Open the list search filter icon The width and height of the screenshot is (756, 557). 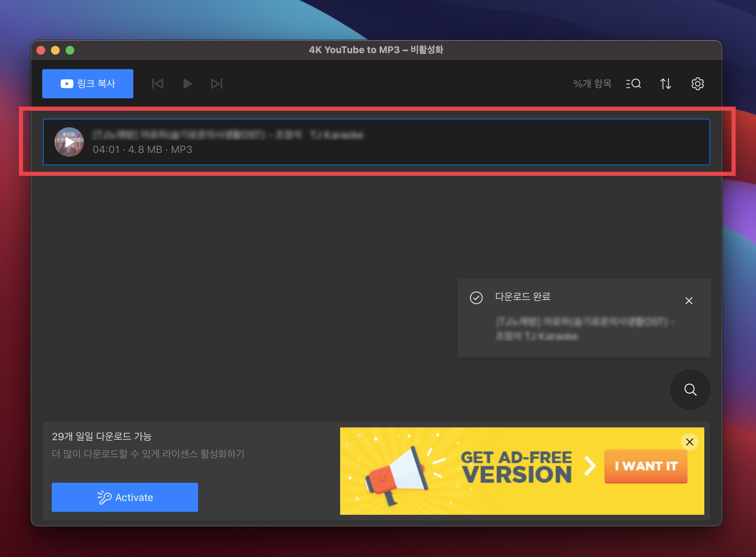tap(633, 84)
